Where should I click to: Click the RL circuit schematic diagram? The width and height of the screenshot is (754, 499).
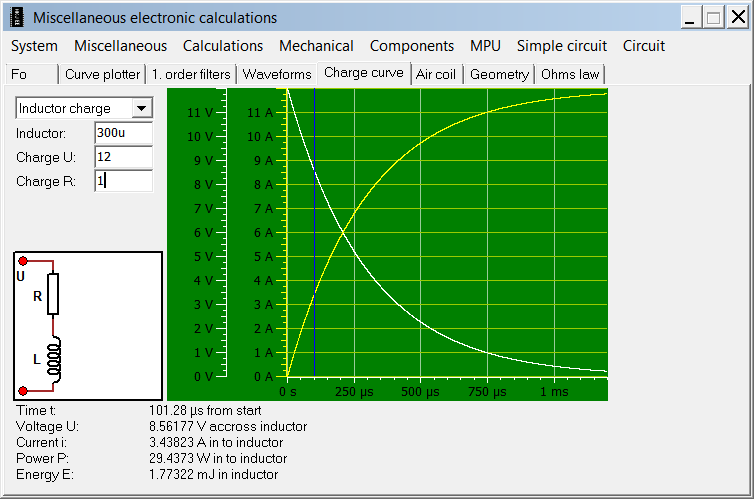coord(88,325)
